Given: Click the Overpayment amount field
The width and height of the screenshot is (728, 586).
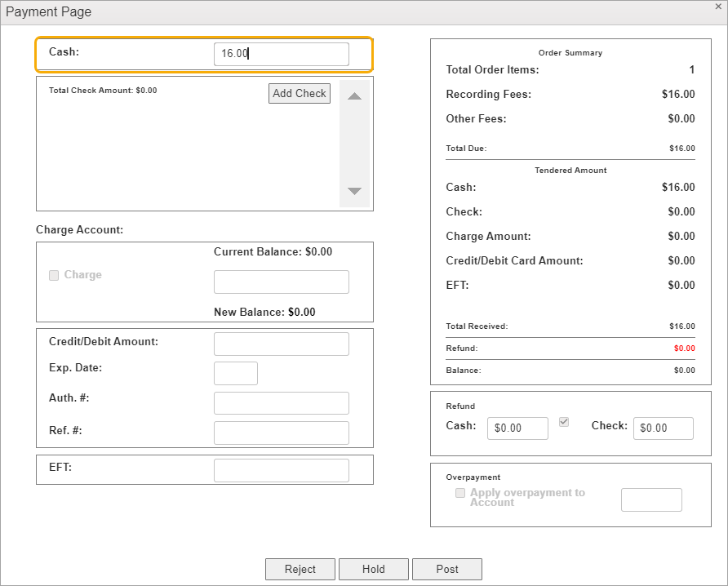Looking at the screenshot, I should point(650,499).
